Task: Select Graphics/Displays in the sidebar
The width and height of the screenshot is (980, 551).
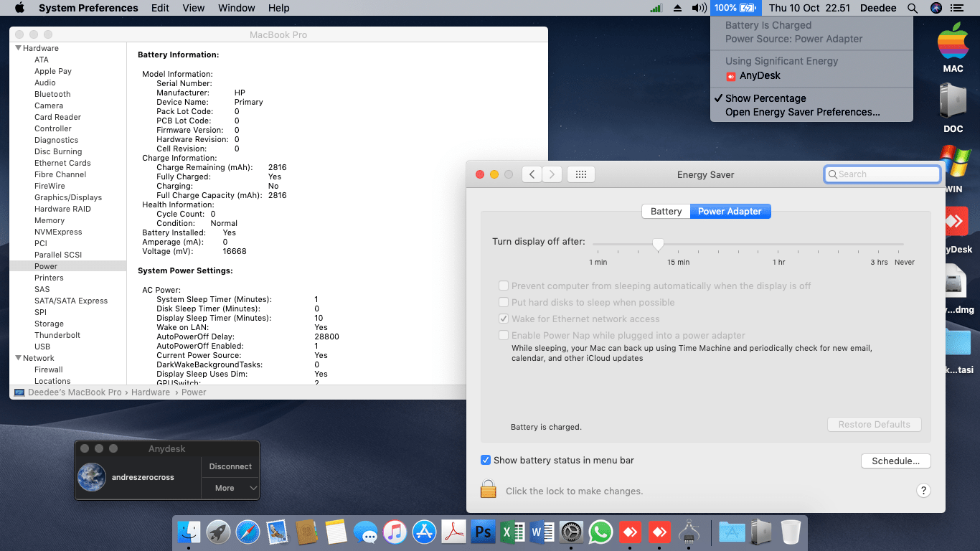Action: [x=68, y=197]
